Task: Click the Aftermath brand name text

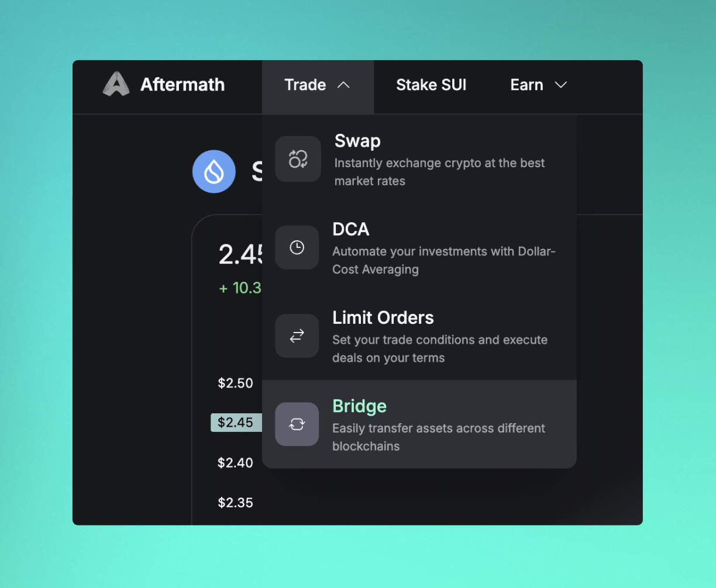Action: [x=183, y=85]
